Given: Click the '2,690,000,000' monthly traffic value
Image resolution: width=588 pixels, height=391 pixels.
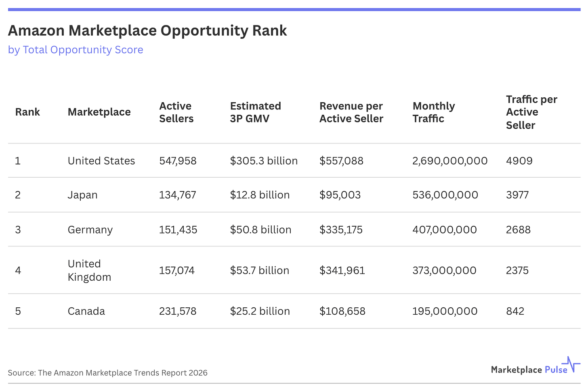Looking at the screenshot, I should pos(449,160).
